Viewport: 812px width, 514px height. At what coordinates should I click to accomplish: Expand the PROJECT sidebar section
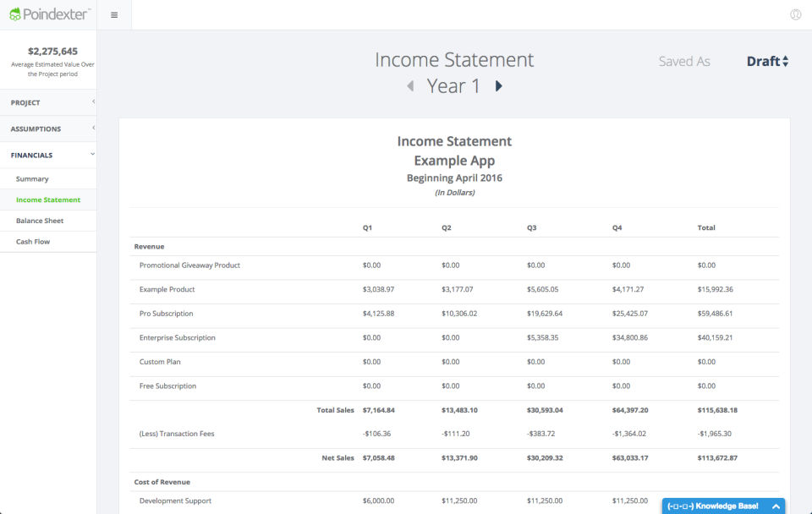point(48,102)
